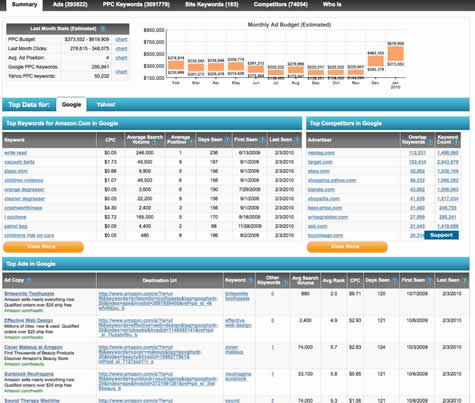Click CPC column header in Top Keywords table
This screenshot has height=403, width=475.
110,140
